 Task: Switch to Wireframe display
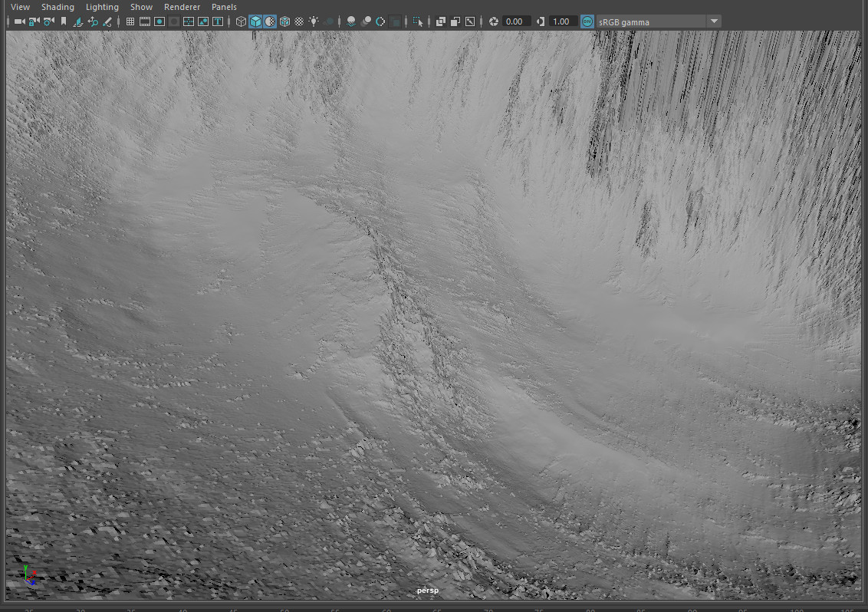coord(241,21)
